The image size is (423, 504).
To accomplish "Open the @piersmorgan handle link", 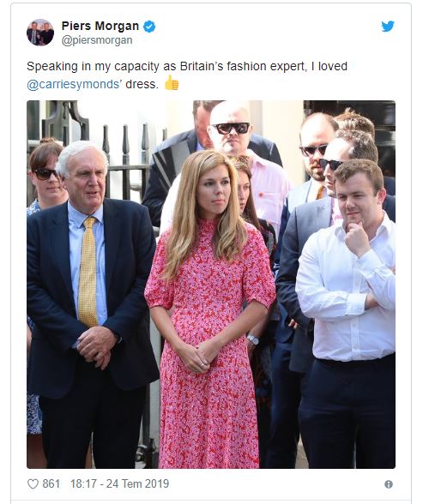I will click(97, 40).
